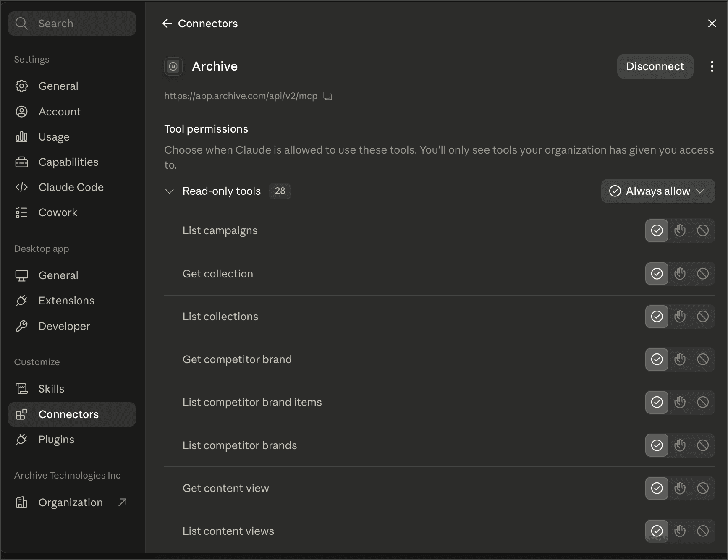The height and width of the screenshot is (560, 728).
Task: Click the external link arrow beside Organization
Action: pyautogui.click(x=122, y=502)
